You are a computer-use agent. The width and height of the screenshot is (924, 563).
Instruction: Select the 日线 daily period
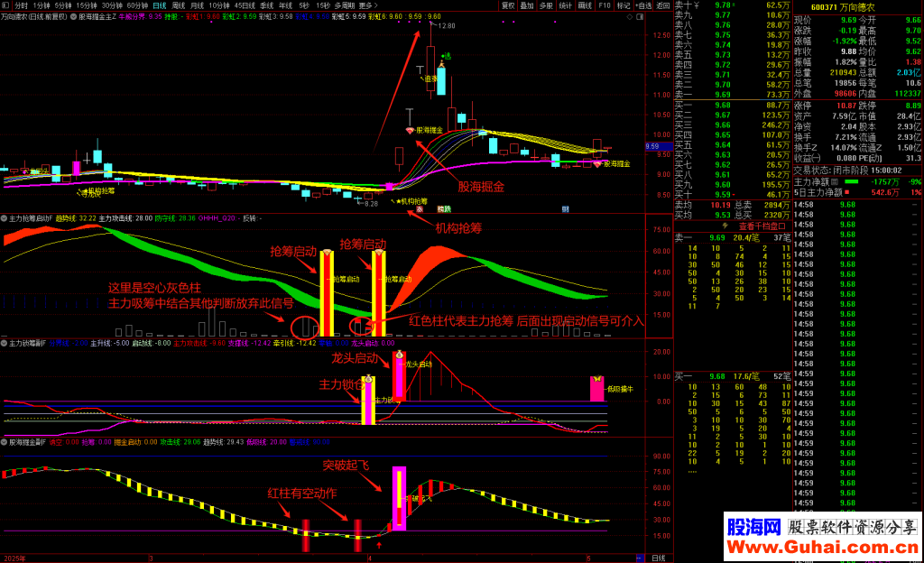(159, 5)
